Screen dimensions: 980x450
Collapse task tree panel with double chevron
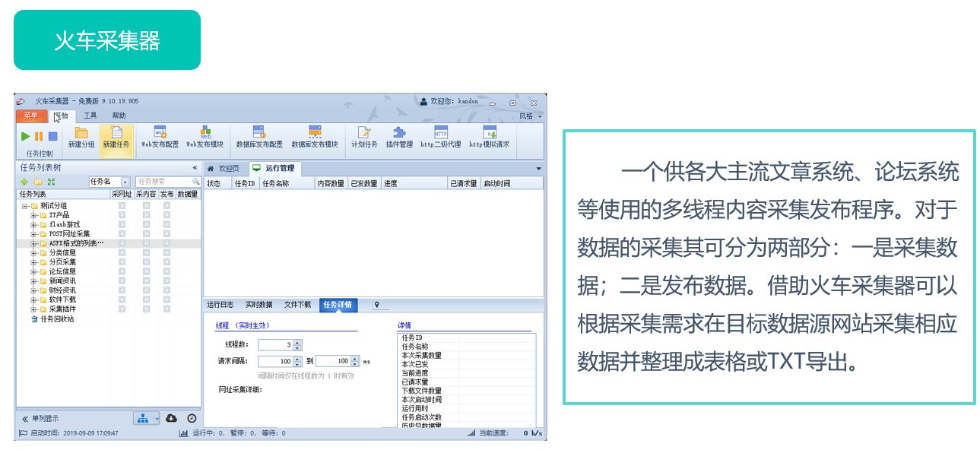(195, 168)
